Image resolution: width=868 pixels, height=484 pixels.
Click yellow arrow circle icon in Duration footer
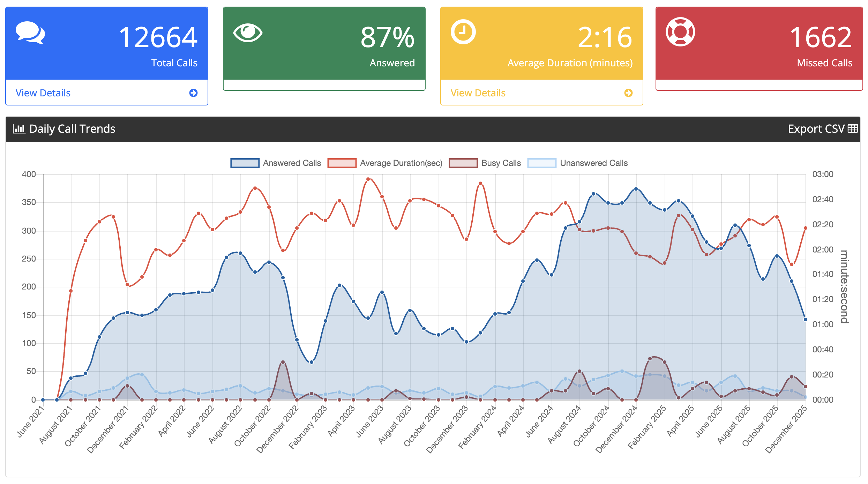point(628,93)
